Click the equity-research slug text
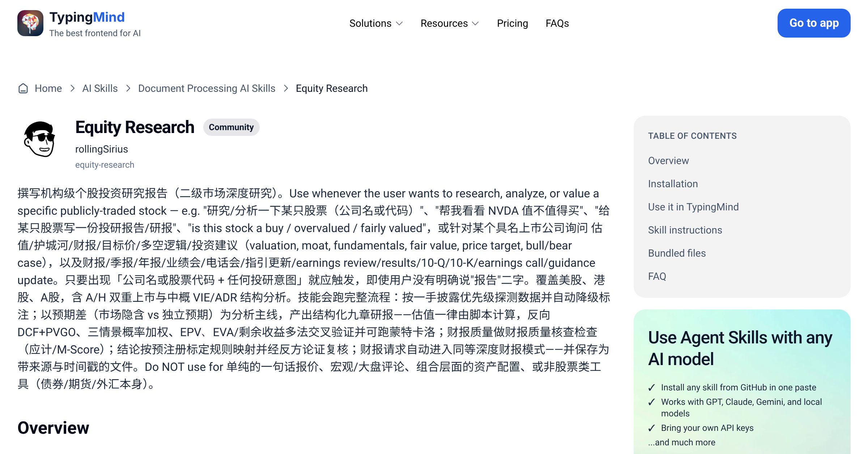Screen dimensions: 868x454 tap(105, 165)
